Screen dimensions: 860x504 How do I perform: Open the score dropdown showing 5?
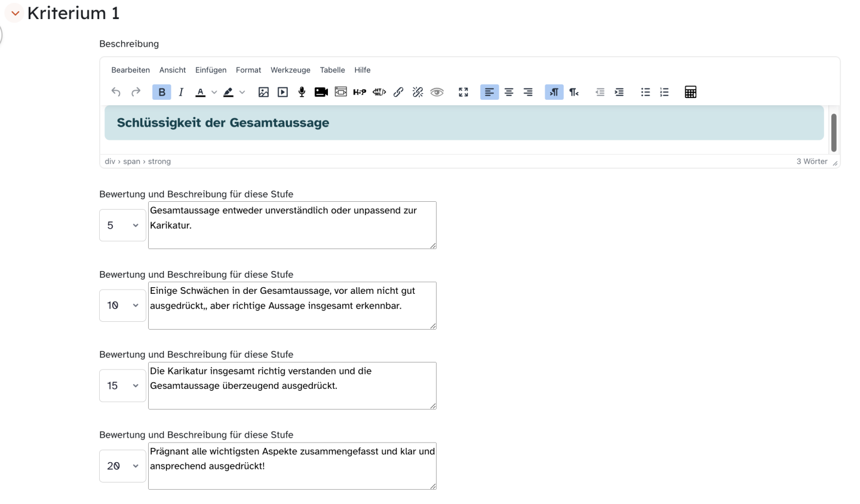coord(122,225)
